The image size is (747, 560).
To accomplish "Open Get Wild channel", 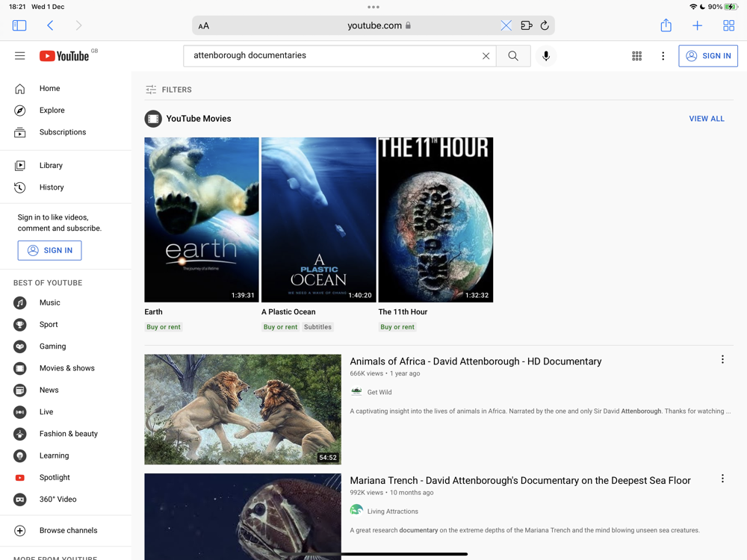I will (379, 393).
